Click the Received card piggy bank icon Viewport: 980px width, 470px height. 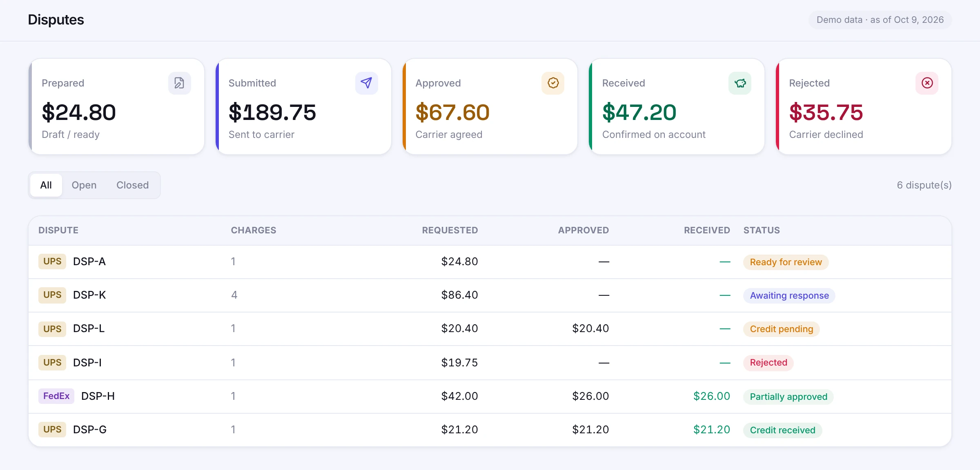[x=740, y=83]
